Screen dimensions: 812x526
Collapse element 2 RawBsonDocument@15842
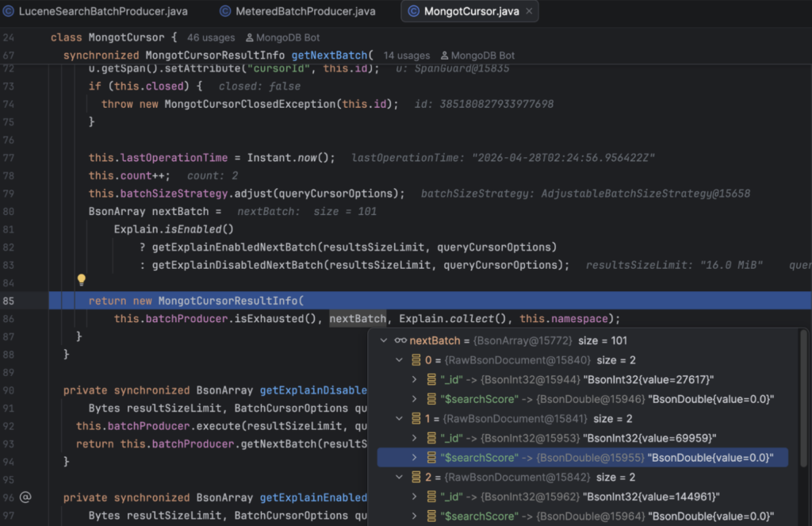(x=400, y=478)
